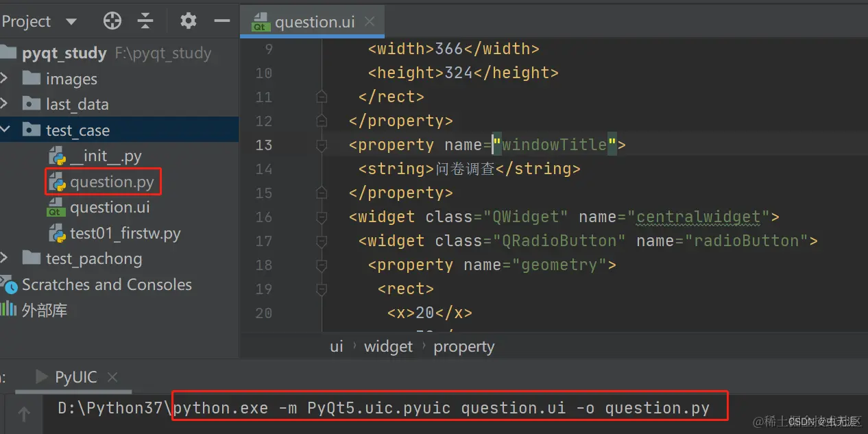
Task: Select the pyqt_study project root
Action: click(x=64, y=53)
